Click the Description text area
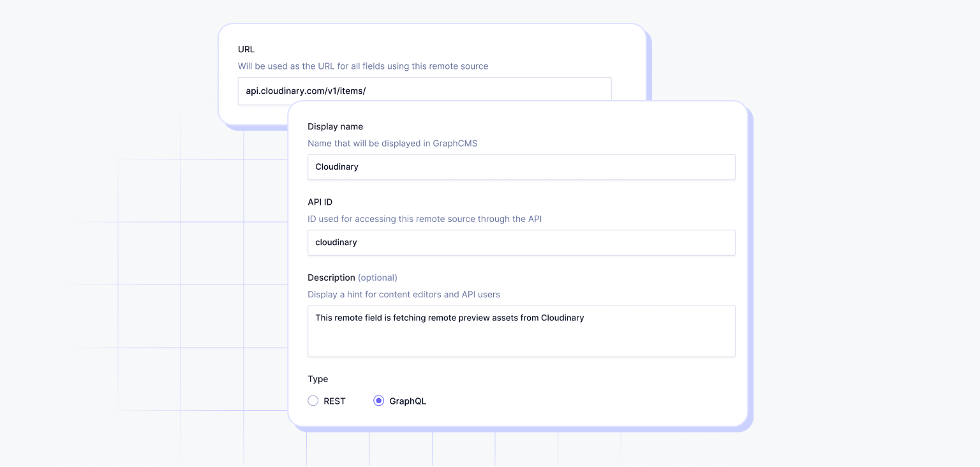 [x=521, y=331]
